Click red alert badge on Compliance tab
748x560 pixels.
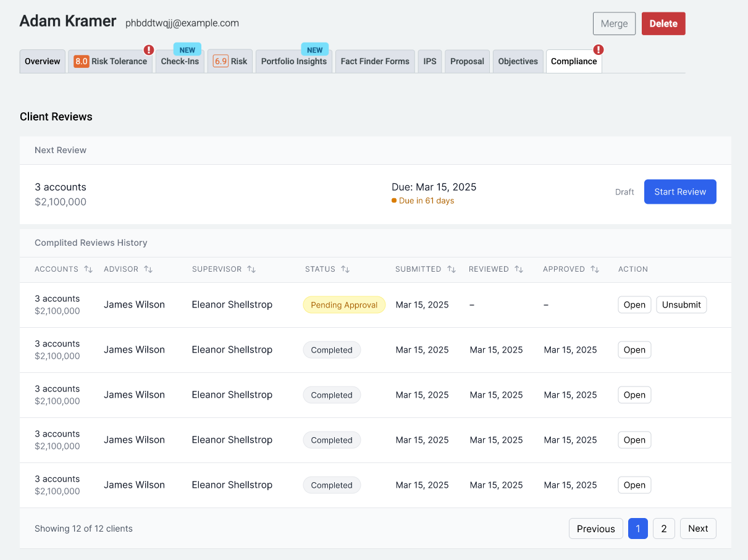[x=598, y=50]
